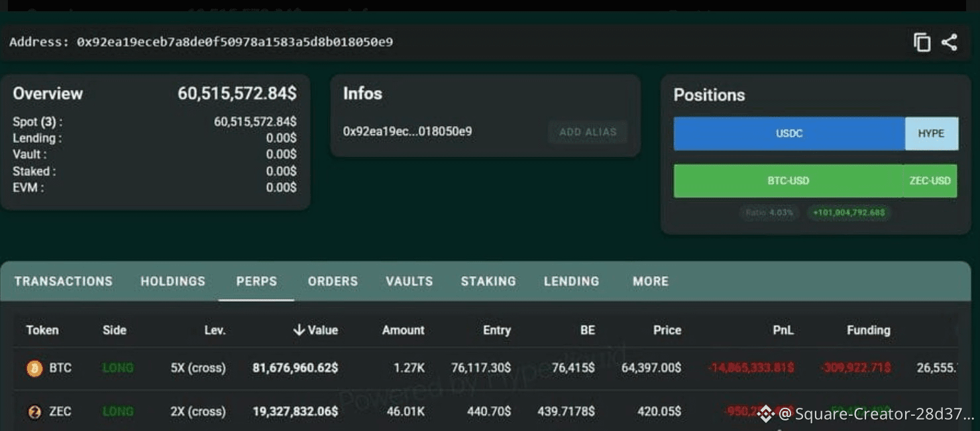This screenshot has width=980, height=431.
Task: Click the BTC token name in the row
Action: pyautogui.click(x=60, y=367)
